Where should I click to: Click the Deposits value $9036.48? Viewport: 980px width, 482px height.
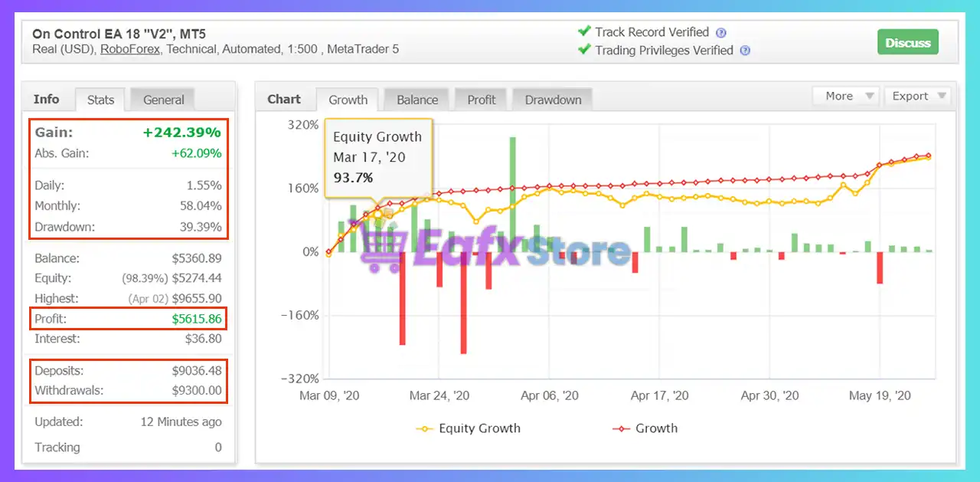click(197, 371)
